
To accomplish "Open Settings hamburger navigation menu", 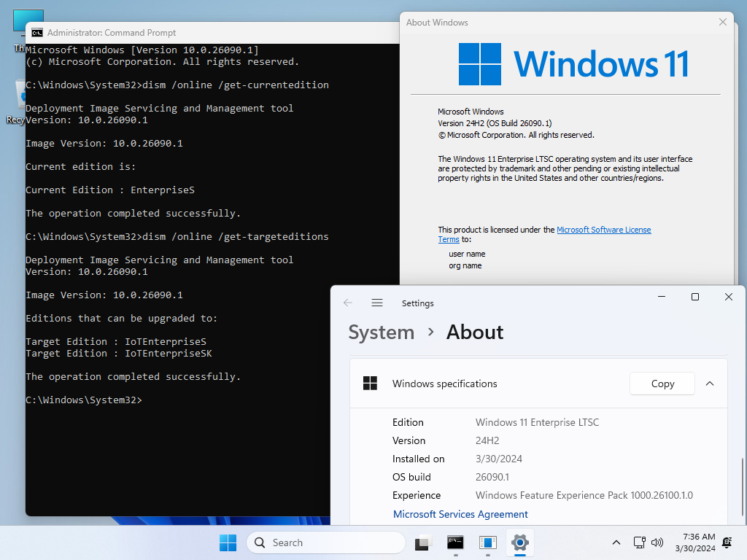I will 377,303.
